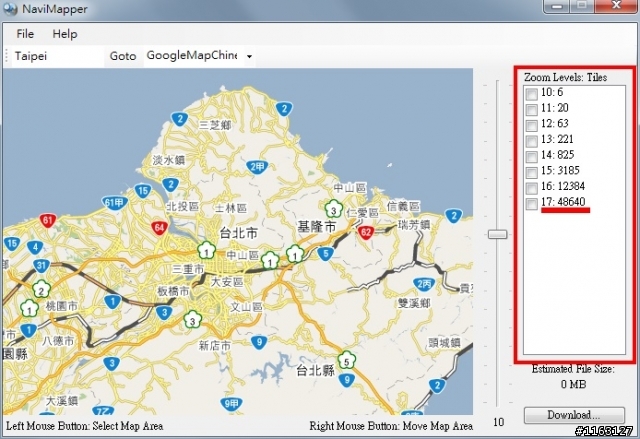
Task: Click the zoom value 10 below slider
Action: point(498,422)
